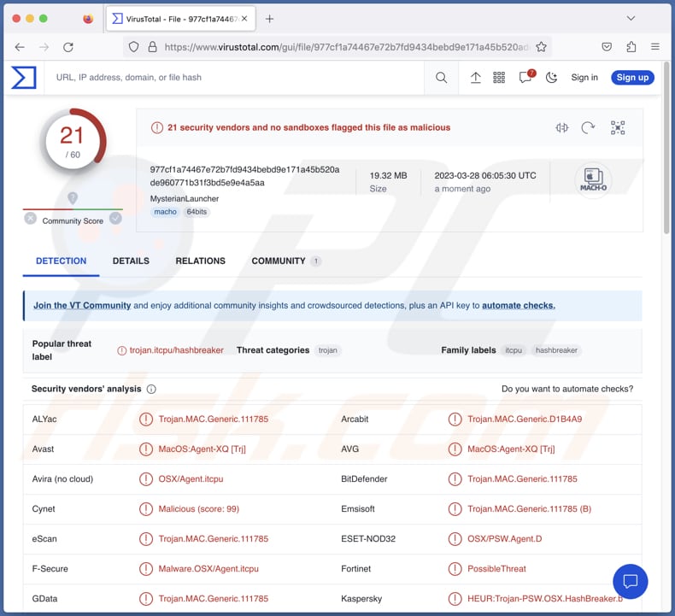This screenshot has height=616, width=675.
Task: Click the VirusTotal logo icon
Action: pyautogui.click(x=24, y=78)
